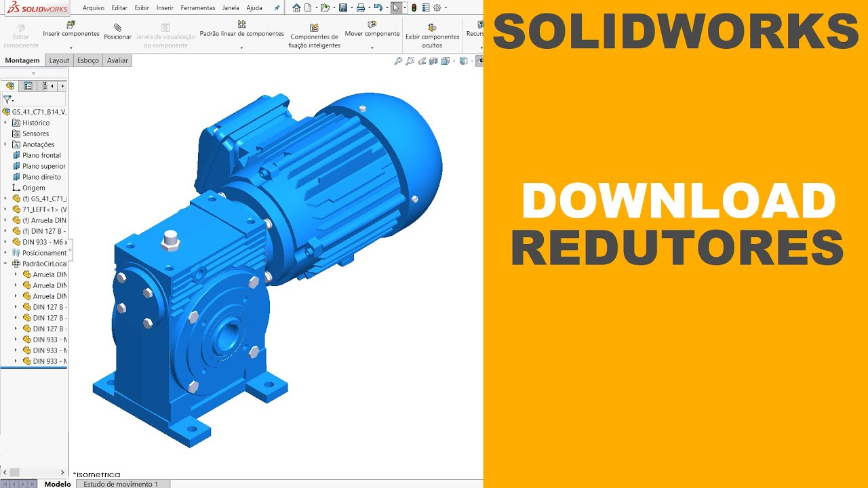The width and height of the screenshot is (868, 488).
Task: Open dropdown under Inserir componentes
Action: pos(71,48)
